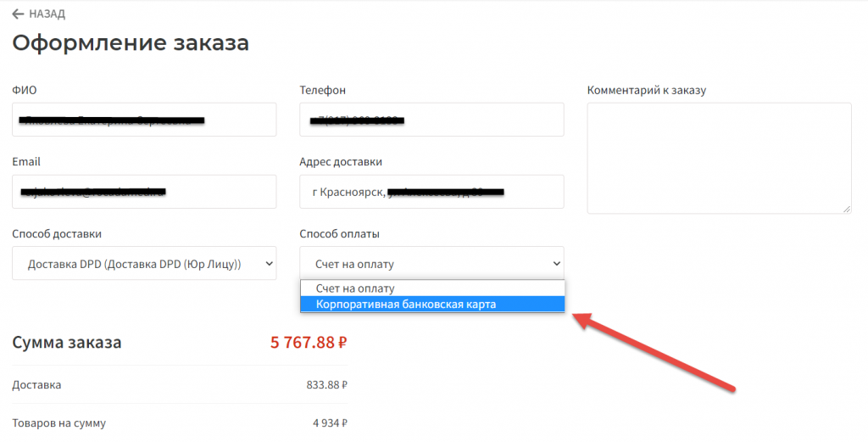Click the Товаров на сумму row label
This screenshot has height=442, width=868.
[59, 422]
